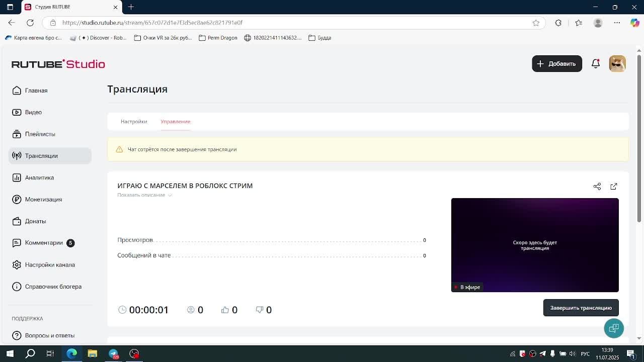
Task: Open the notifications bell in RUTUBE Studio
Action: 596,63
